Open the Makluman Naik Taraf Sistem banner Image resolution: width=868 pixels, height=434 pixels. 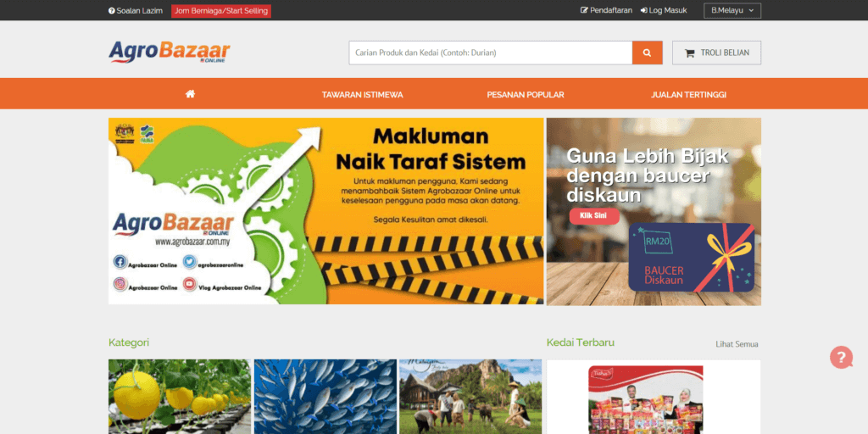pyautogui.click(x=326, y=211)
